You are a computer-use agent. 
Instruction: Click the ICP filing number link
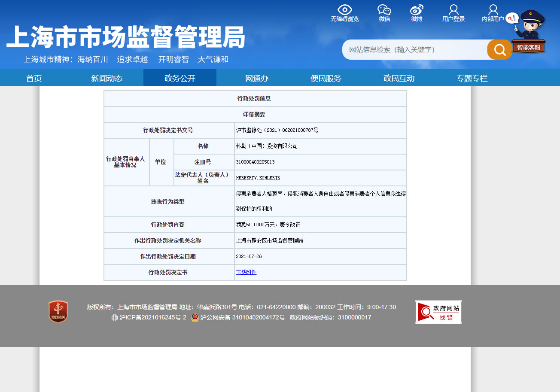[x=152, y=318]
